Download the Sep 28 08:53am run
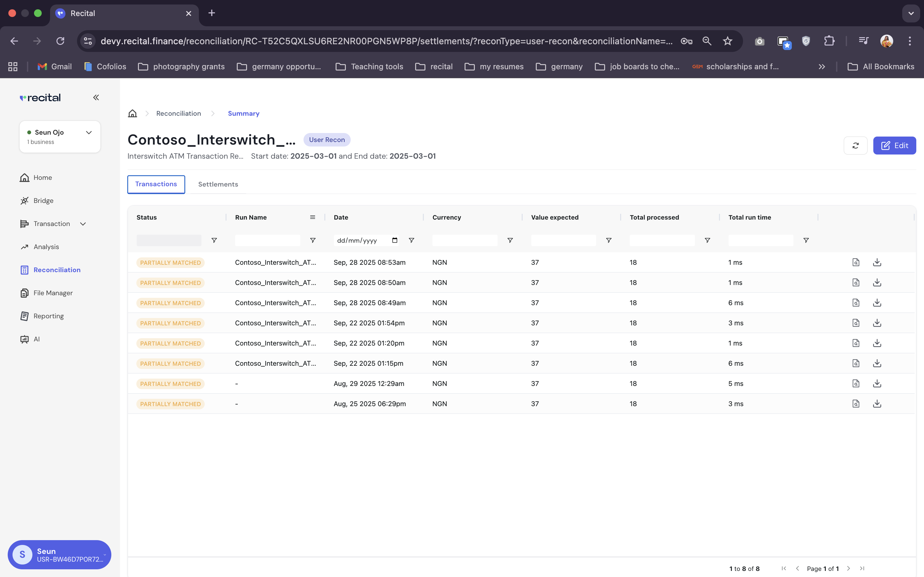 (x=877, y=263)
